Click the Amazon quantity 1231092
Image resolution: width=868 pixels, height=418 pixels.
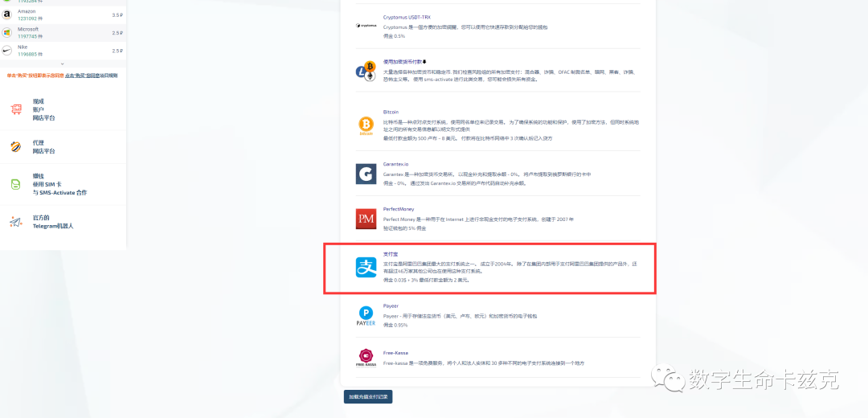pos(30,18)
